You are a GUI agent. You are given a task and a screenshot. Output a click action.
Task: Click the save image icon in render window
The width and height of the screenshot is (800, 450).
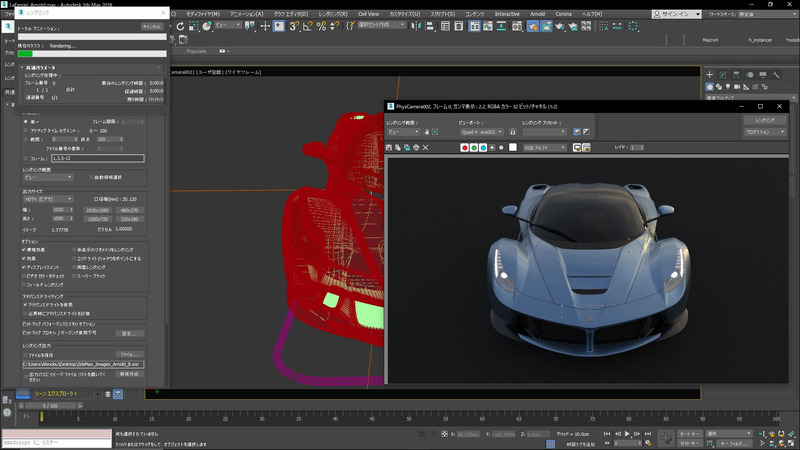pyautogui.click(x=390, y=147)
